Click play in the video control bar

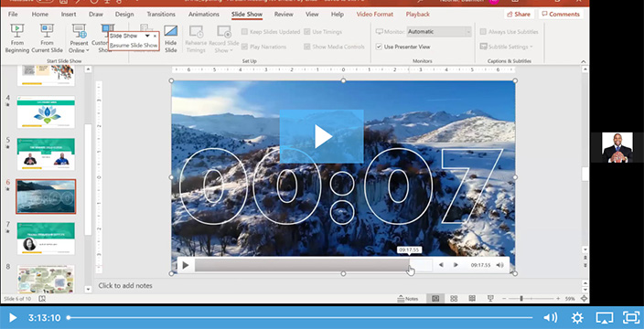pyautogui.click(x=185, y=265)
